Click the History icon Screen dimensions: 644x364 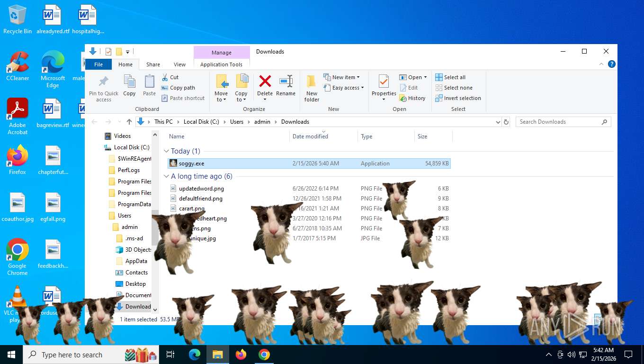point(412,98)
